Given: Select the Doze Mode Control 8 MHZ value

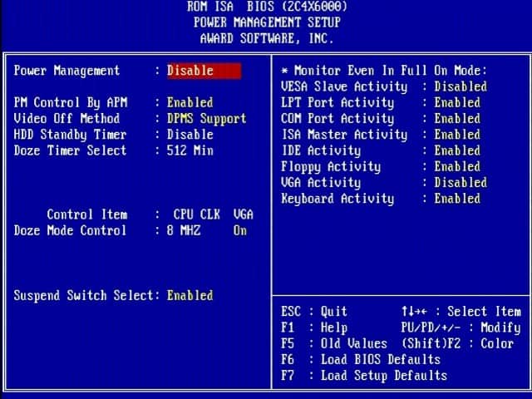Looking at the screenshot, I should [184, 231].
